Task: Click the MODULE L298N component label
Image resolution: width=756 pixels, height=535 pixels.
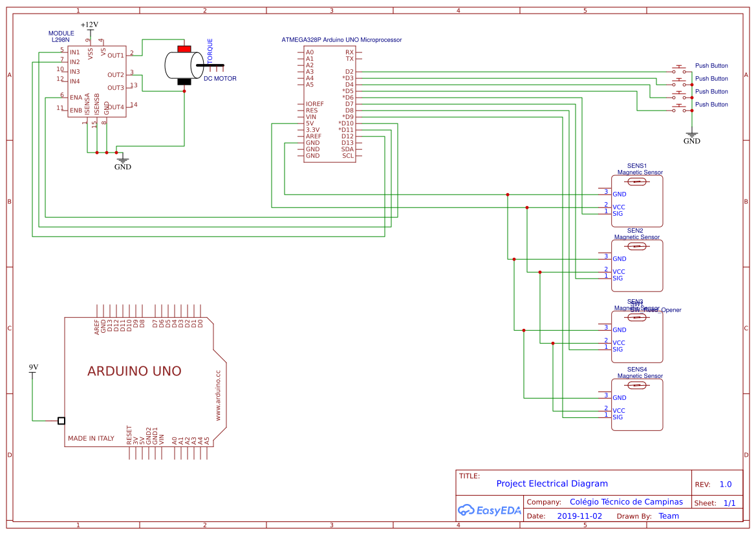Action: [x=61, y=36]
